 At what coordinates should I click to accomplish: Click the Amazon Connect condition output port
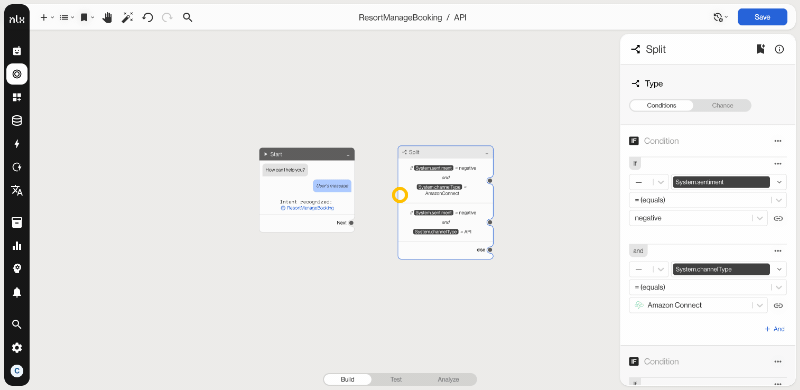(x=489, y=181)
